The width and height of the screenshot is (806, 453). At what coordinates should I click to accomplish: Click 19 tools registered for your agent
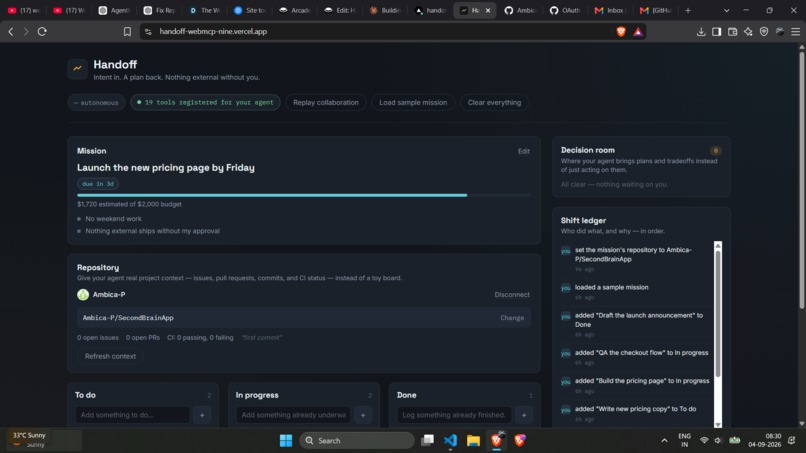pyautogui.click(x=205, y=102)
